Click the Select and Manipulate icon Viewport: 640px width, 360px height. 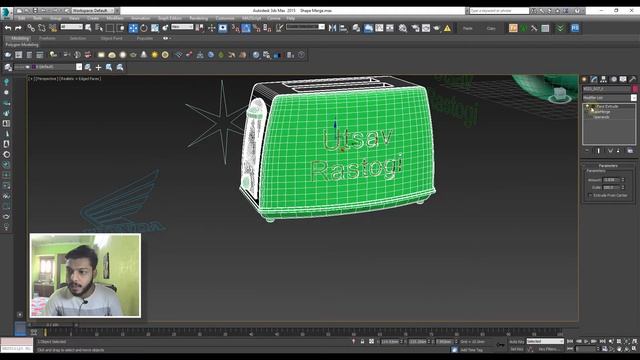click(211, 28)
